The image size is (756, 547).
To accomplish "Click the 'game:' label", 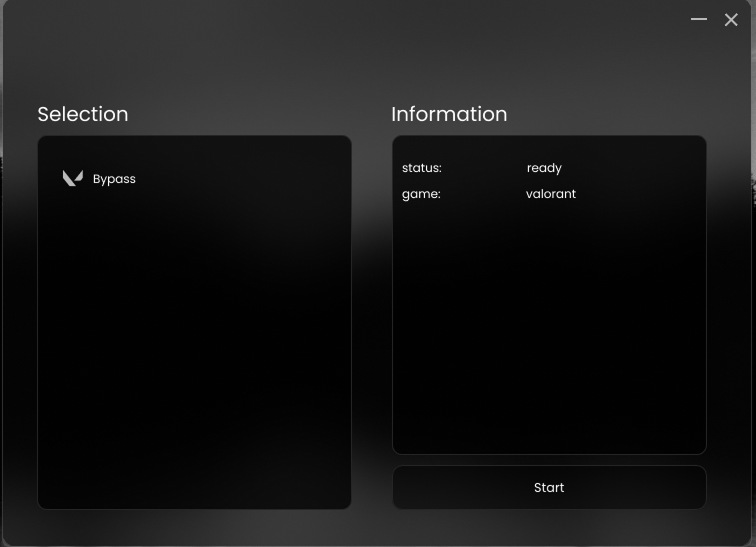I will pyautogui.click(x=421, y=194).
